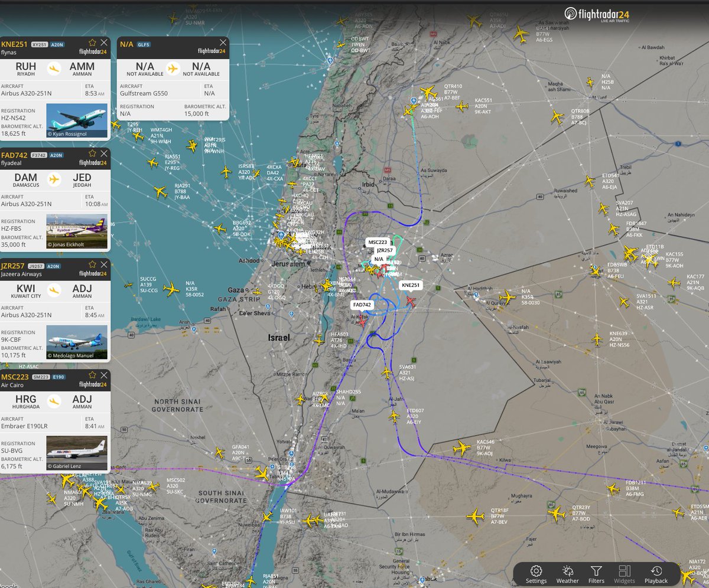Select the SVA1511 A321 aircraft icon
The width and height of the screenshot is (709, 588).
(624, 302)
